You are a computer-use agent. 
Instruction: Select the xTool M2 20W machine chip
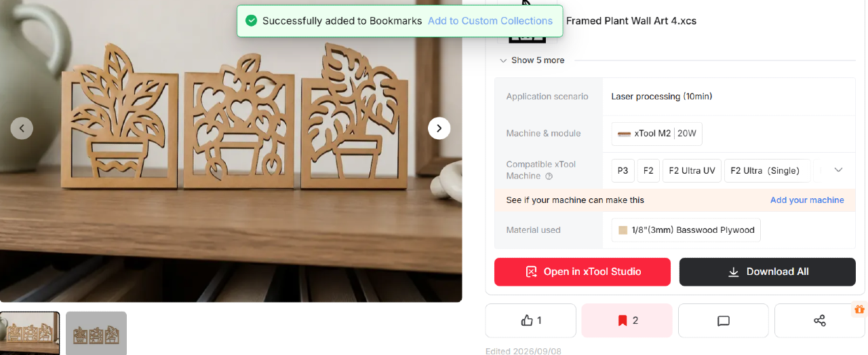click(657, 134)
